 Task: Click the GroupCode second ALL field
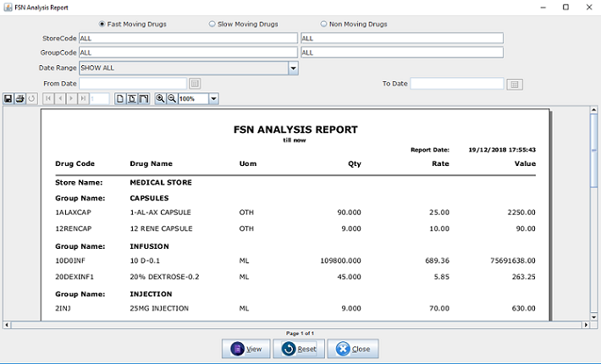(x=402, y=52)
